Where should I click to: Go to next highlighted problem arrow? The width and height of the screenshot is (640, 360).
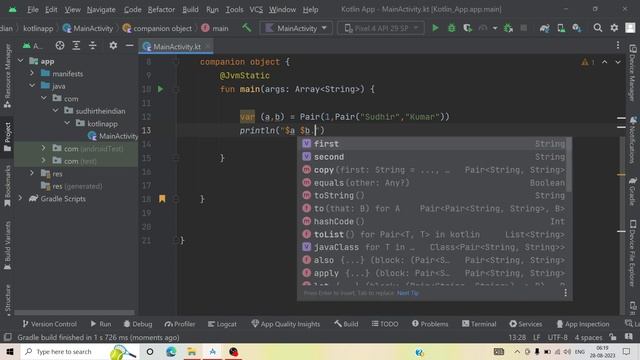618,62
